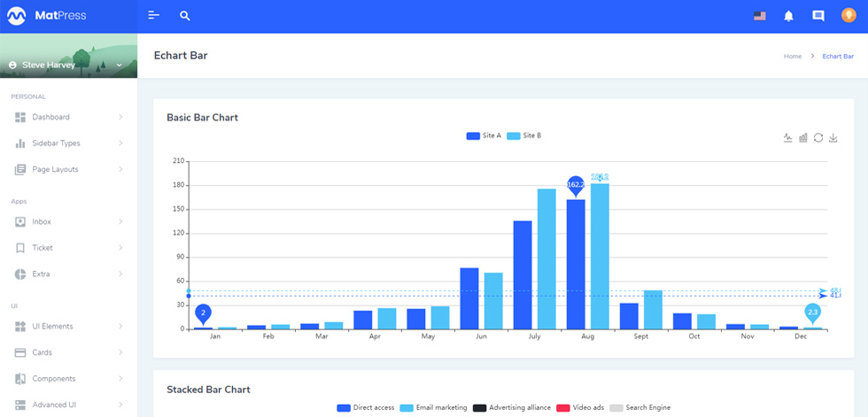This screenshot has height=417, width=868.
Task: Open the US flag language selector
Action: pos(760,16)
